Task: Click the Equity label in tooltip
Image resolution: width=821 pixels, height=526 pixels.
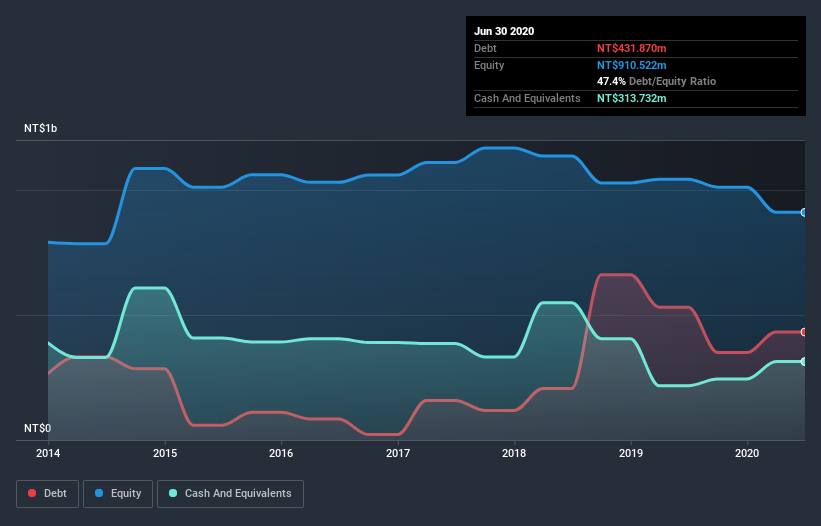Action: click(489, 65)
